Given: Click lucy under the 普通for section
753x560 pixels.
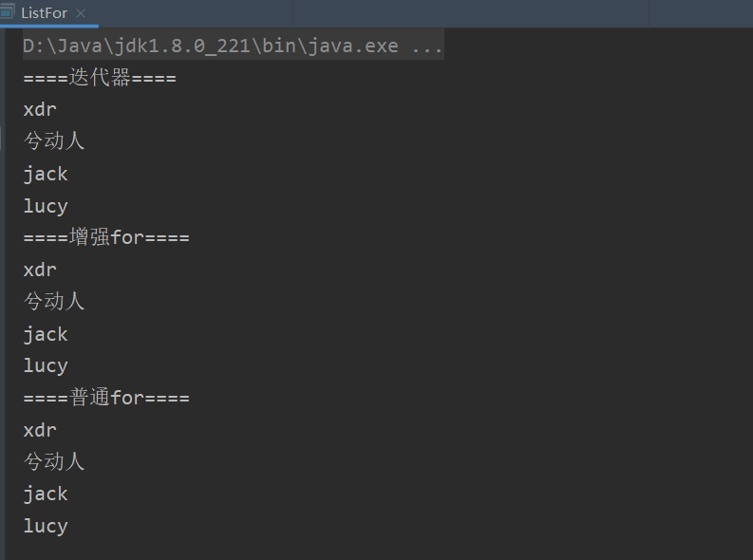Looking at the screenshot, I should coord(46,527).
